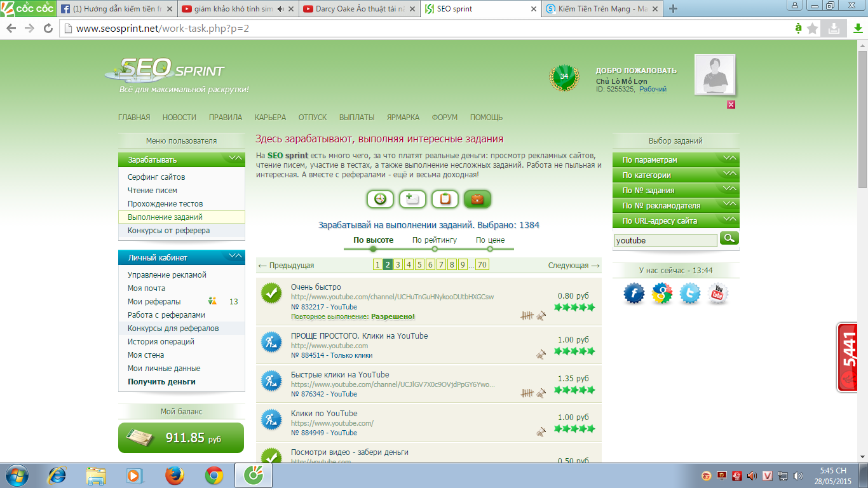Image resolution: width=868 pixels, height=488 pixels.
Task: Open the Google badge icon
Action: click(662, 293)
